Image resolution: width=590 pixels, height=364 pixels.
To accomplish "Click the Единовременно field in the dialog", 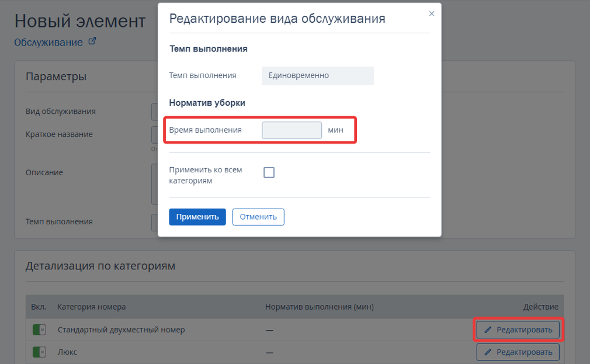I will 318,75.
